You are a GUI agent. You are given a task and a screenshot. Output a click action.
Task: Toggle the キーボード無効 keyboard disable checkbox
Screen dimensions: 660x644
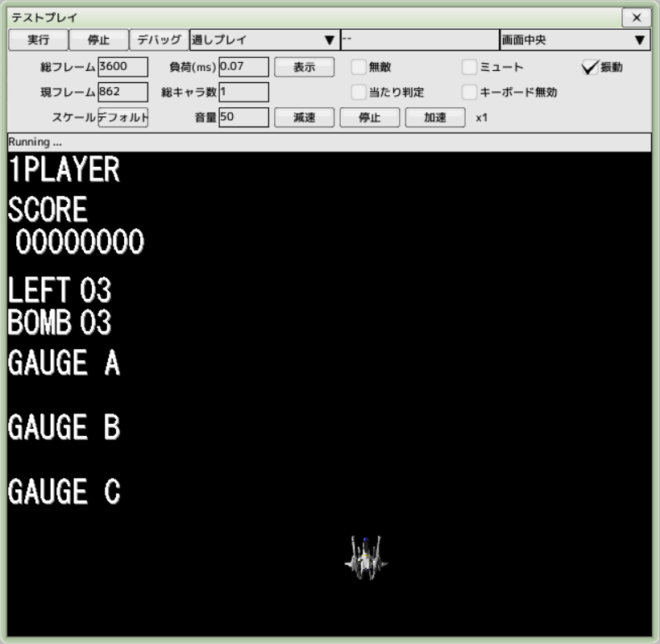pyautogui.click(x=470, y=93)
